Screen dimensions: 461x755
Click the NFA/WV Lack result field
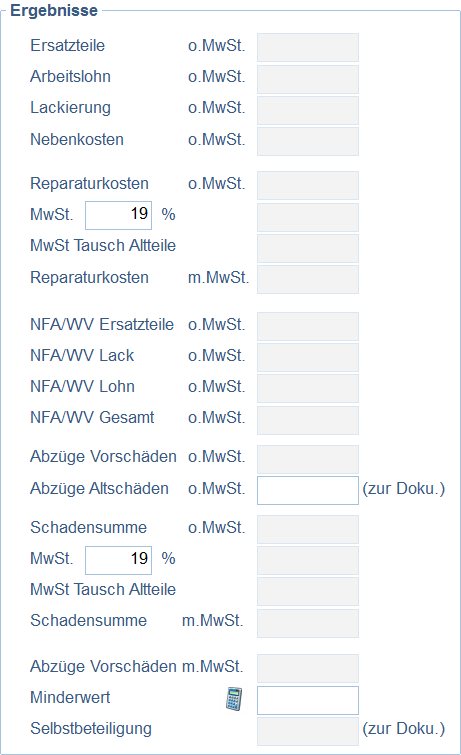tap(308, 357)
